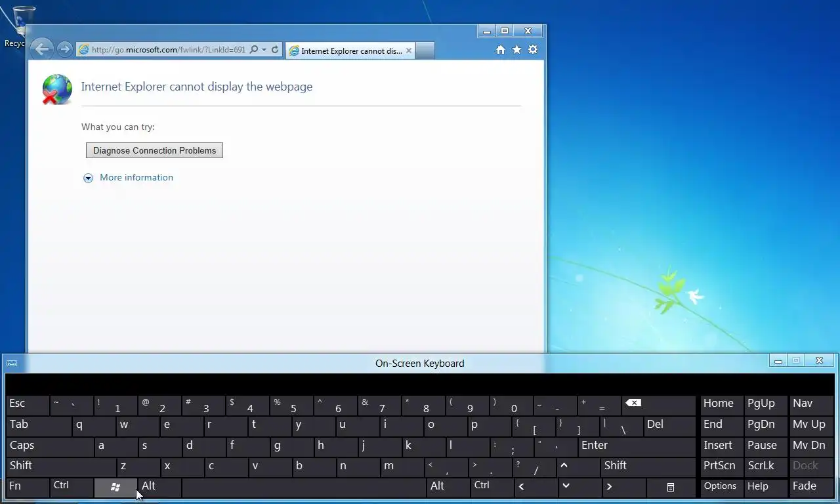Viewport: 840px width, 504px height.
Task: Click the Mv Up key
Action: click(x=810, y=427)
